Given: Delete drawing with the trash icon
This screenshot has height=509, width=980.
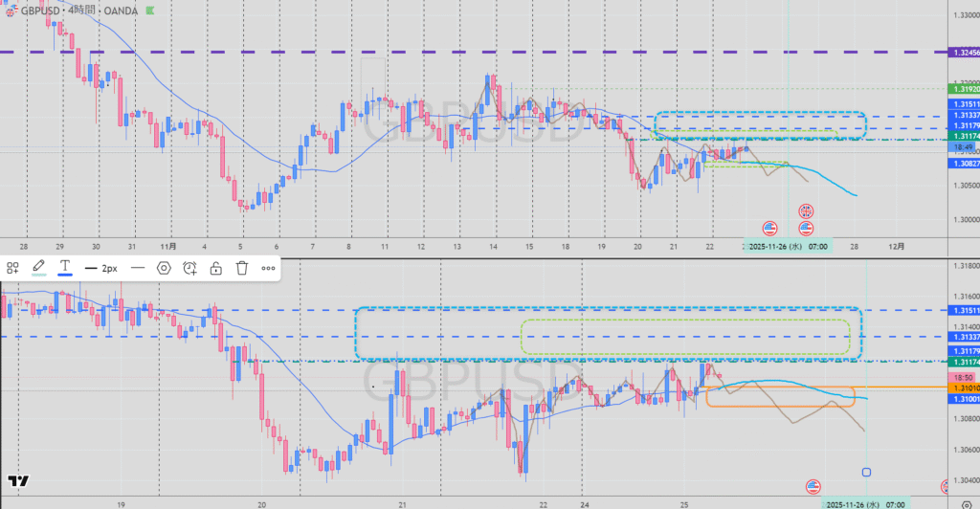Looking at the screenshot, I should 242,268.
